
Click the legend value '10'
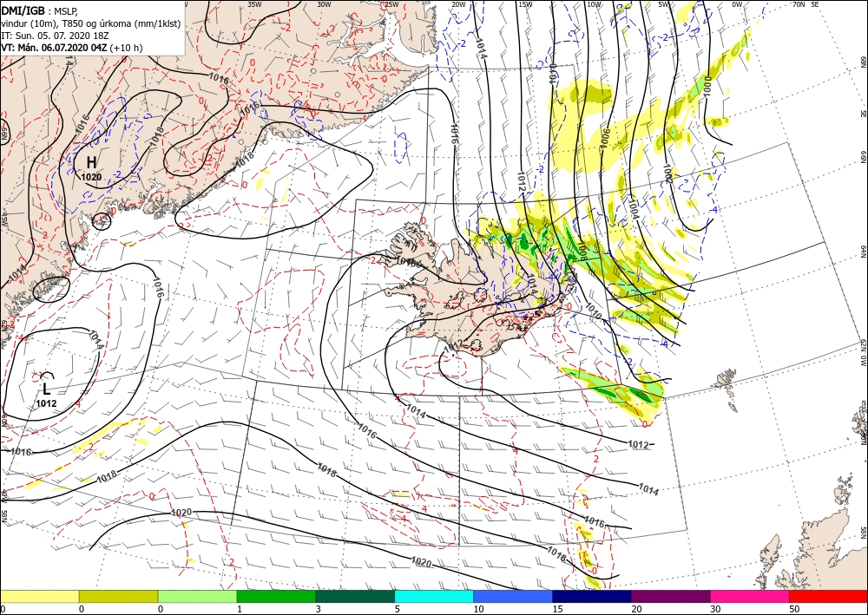click(x=478, y=609)
